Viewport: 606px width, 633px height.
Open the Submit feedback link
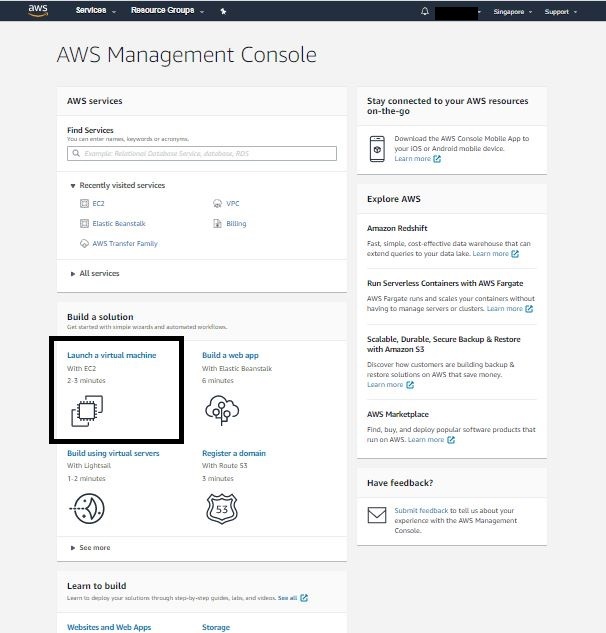click(x=421, y=510)
